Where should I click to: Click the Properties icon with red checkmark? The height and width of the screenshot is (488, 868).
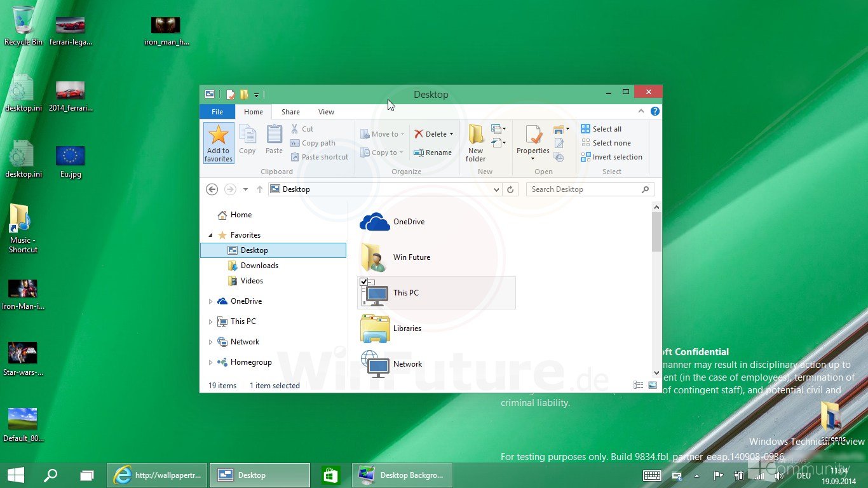point(533,135)
